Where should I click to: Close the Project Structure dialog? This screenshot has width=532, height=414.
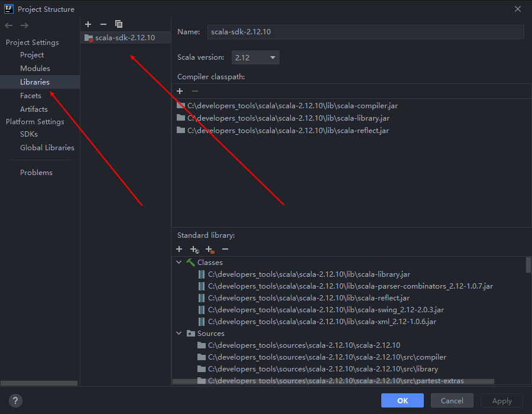coord(518,9)
